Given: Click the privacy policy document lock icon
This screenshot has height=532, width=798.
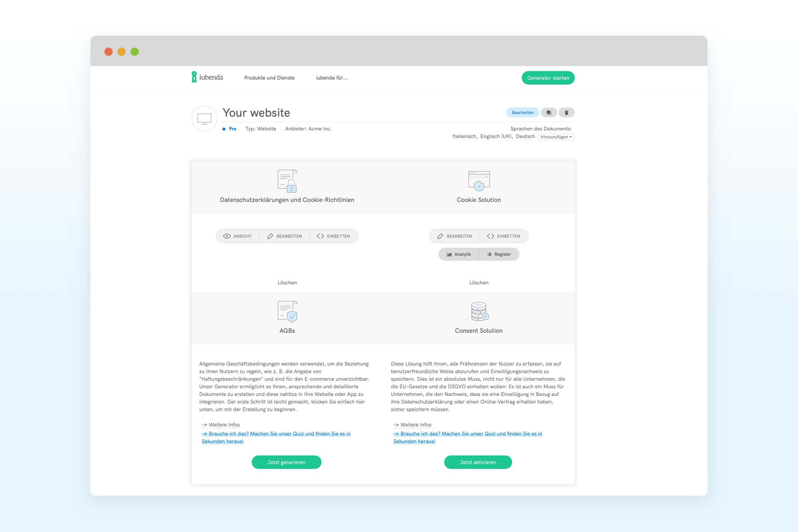Looking at the screenshot, I should coord(287,181).
